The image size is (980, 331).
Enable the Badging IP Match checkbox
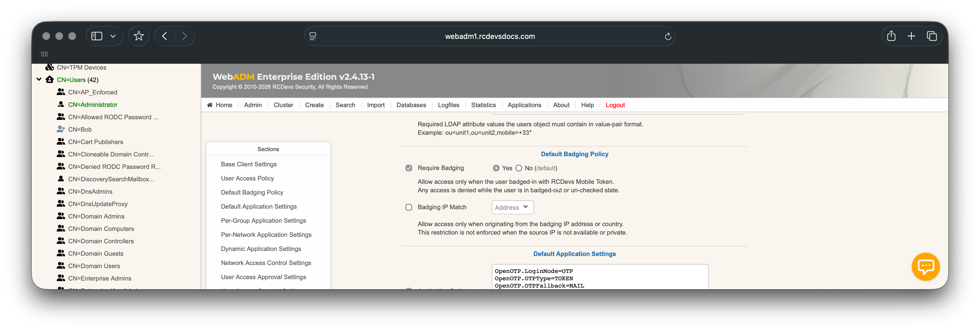point(409,207)
